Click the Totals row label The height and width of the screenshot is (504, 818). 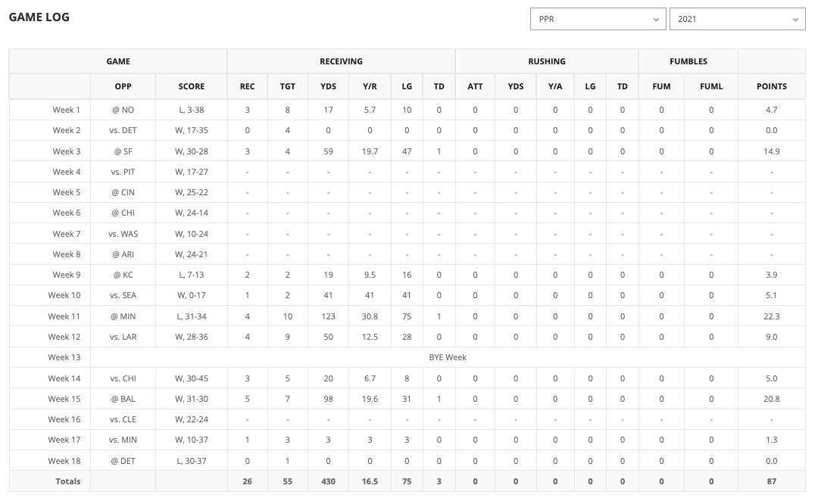(68, 481)
